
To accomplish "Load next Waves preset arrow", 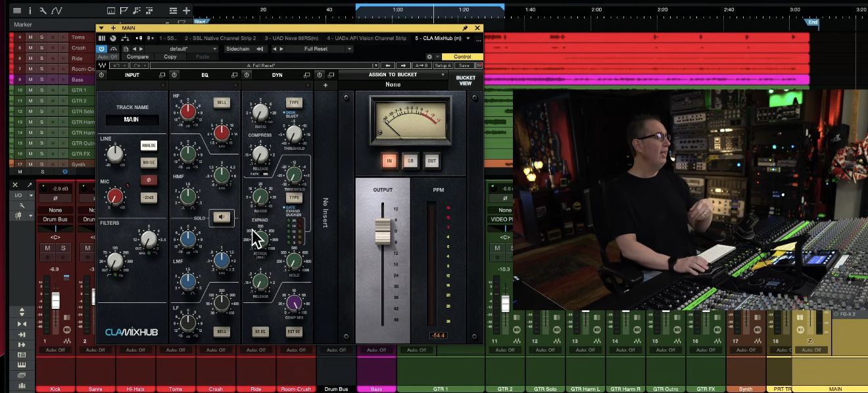I will [x=402, y=66].
